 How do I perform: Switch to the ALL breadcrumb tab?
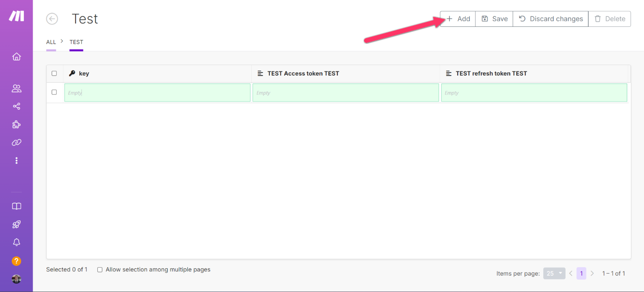(x=51, y=42)
